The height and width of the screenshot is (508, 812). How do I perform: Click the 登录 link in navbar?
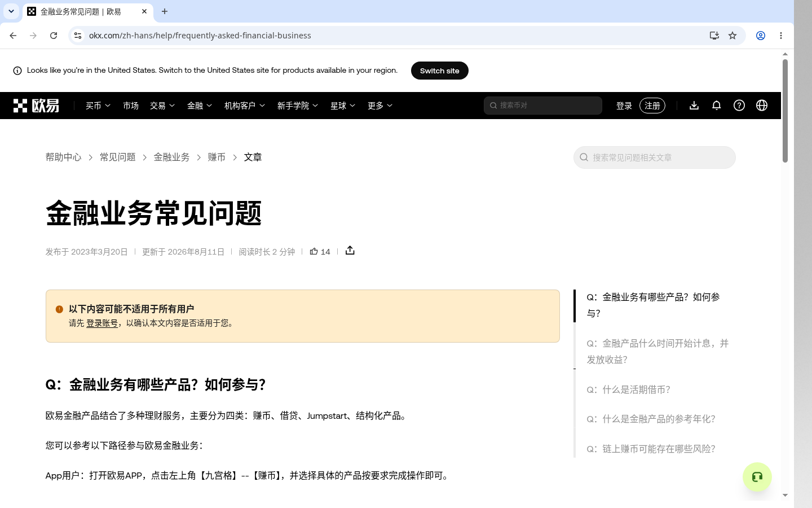pyautogui.click(x=624, y=106)
